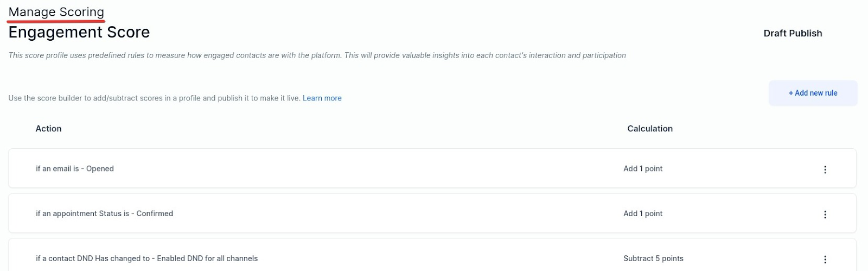The width and height of the screenshot is (868, 271).
Task: Click the Engagement Score title
Action: tap(79, 33)
